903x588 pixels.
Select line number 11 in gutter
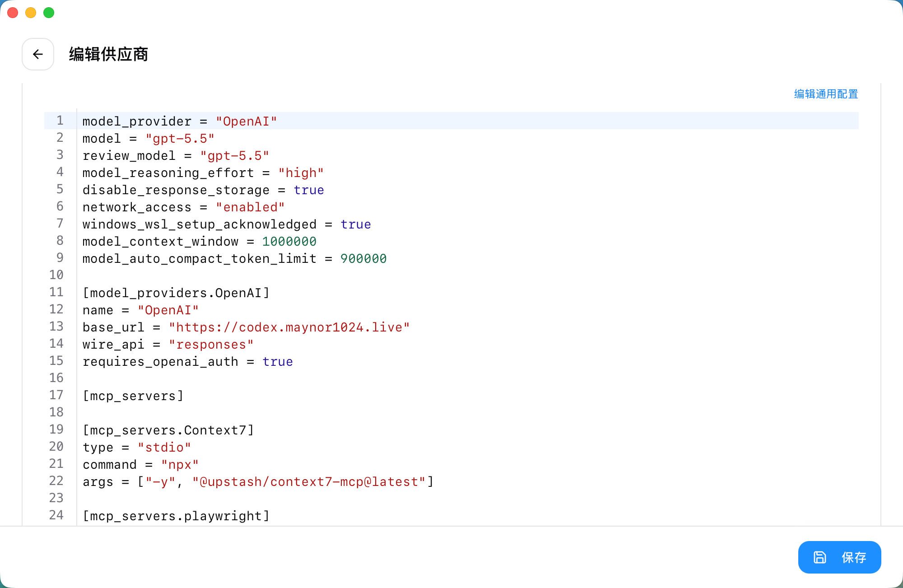click(56, 292)
